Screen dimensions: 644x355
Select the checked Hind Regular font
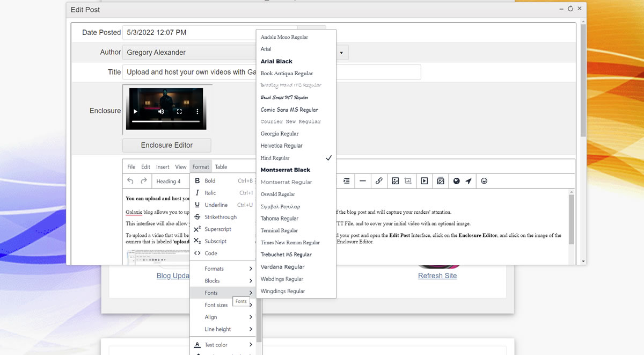coord(296,158)
